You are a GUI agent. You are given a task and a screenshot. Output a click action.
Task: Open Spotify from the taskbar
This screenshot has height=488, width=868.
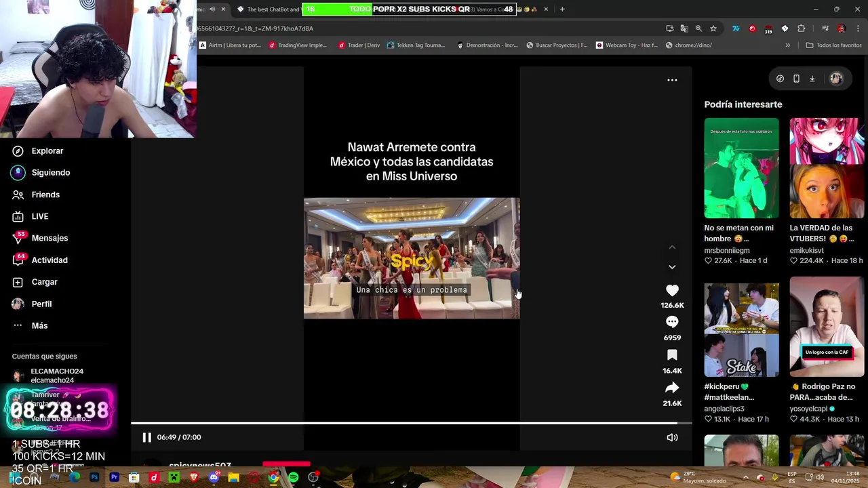(293, 478)
